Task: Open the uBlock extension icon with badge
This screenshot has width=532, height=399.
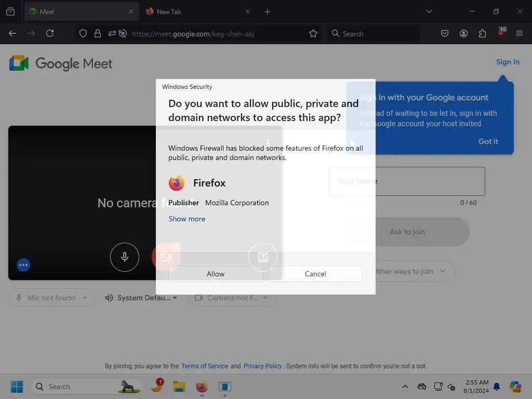Action: click(x=501, y=32)
